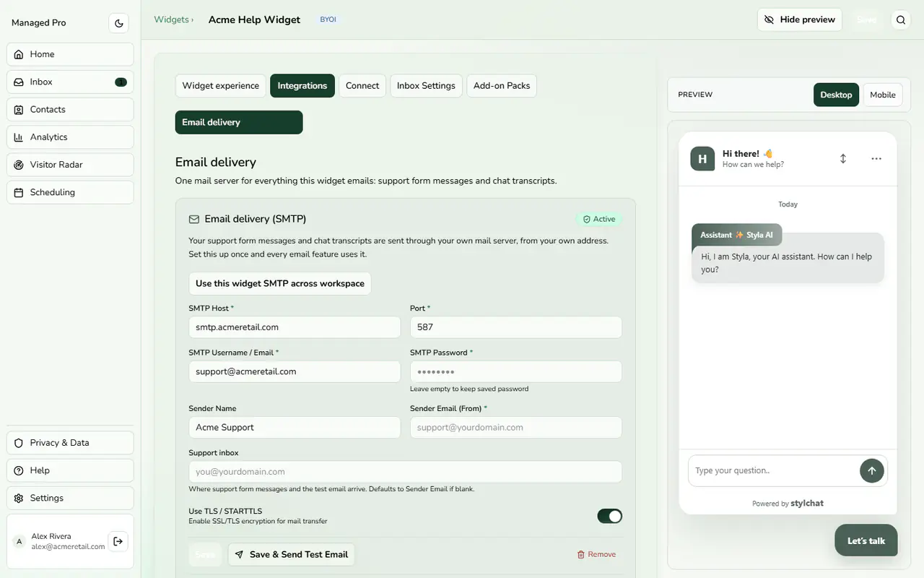Open the three-dots menu in chat preview
924x578 pixels.
pos(876,158)
